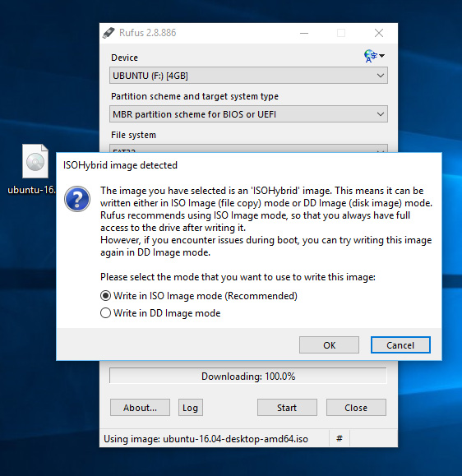Screen dimensions: 462x476
Task: Click the Close button in Rufus
Action: point(356,408)
